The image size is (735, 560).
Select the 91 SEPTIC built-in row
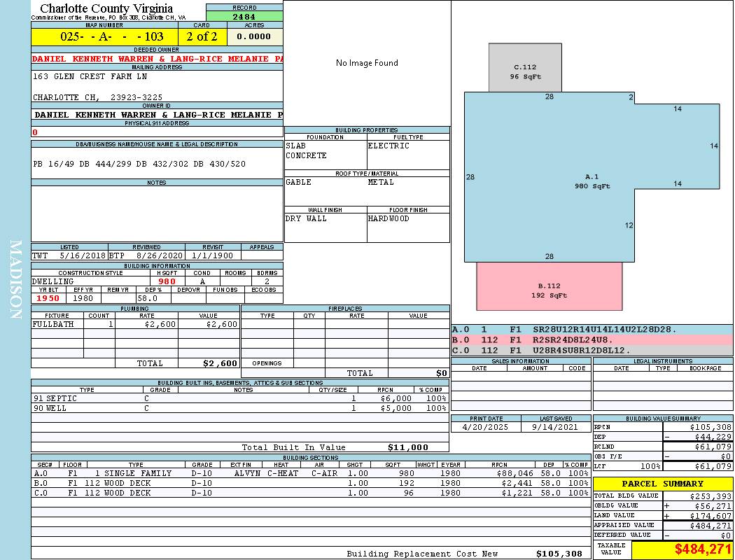239,398
